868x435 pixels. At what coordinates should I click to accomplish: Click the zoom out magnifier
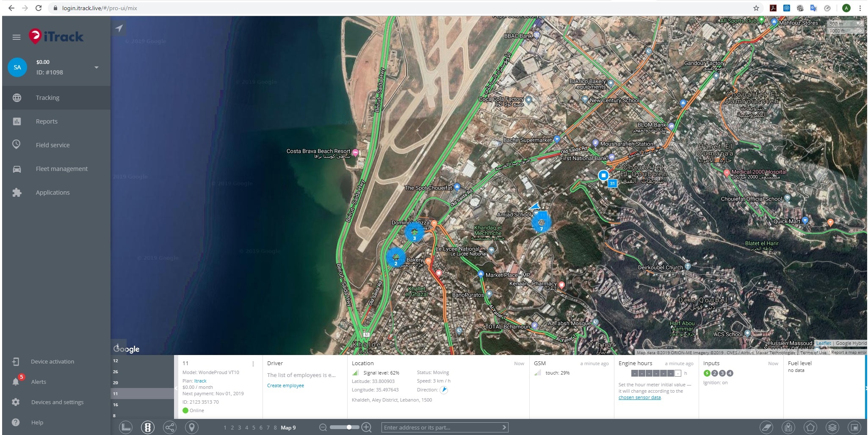323,427
